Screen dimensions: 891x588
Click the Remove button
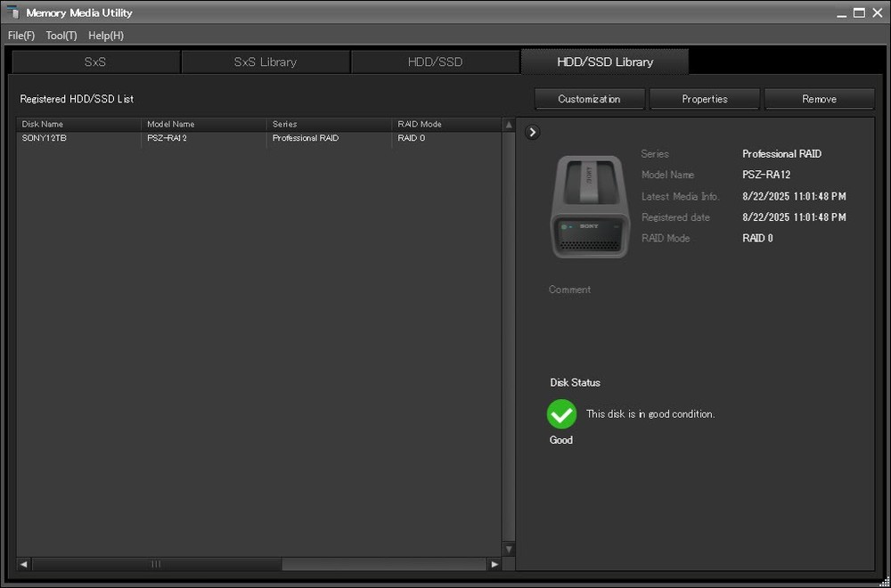click(819, 99)
